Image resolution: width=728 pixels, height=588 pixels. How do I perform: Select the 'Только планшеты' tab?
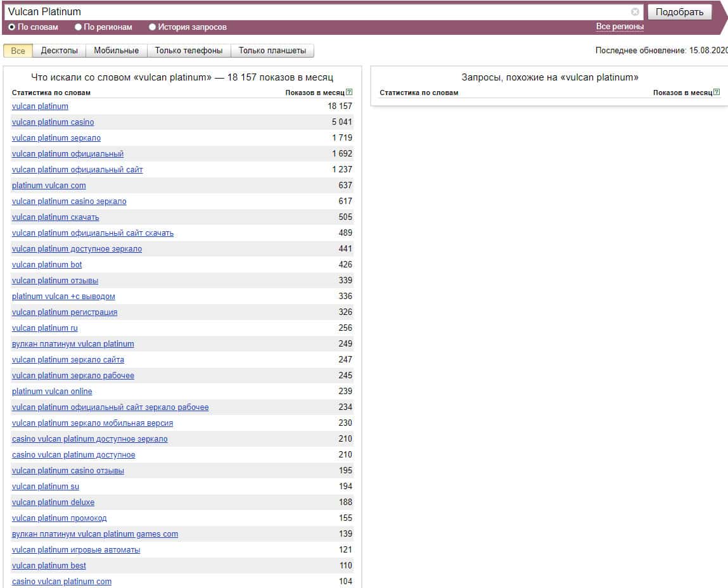point(272,51)
